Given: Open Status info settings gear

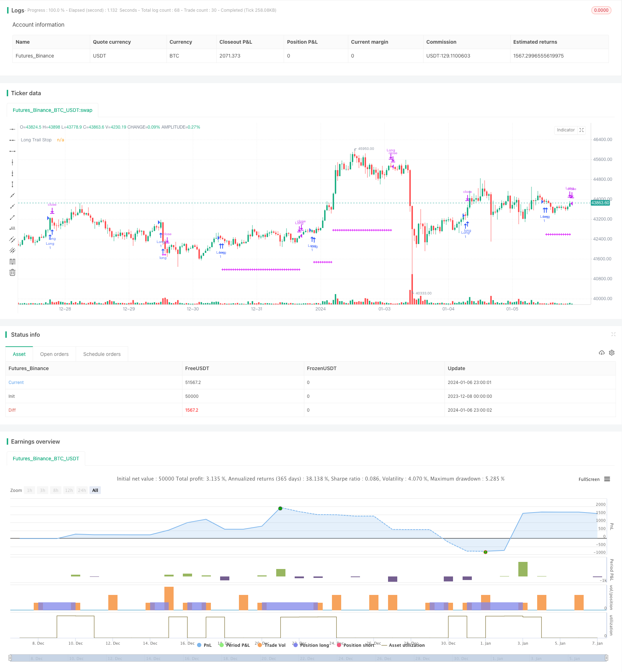Looking at the screenshot, I should coord(612,353).
